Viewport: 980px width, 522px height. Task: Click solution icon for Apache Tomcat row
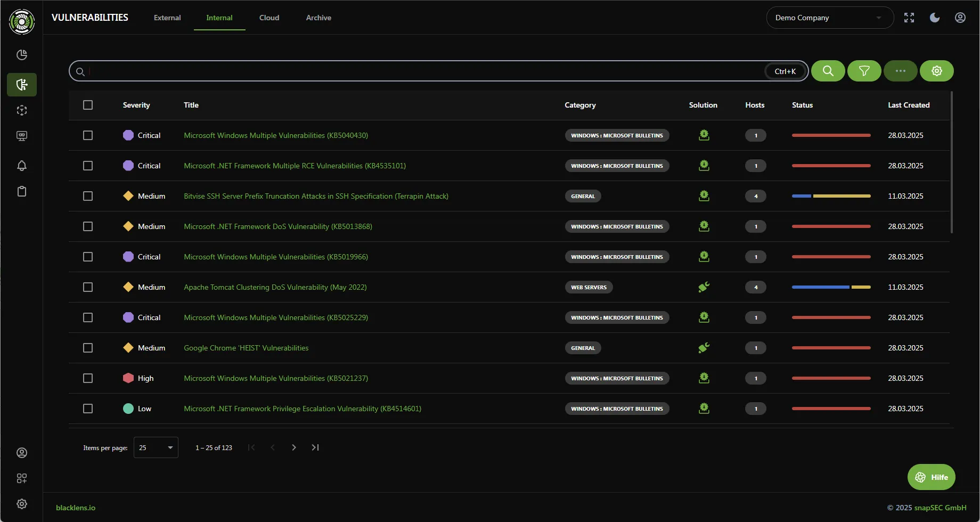click(x=704, y=287)
